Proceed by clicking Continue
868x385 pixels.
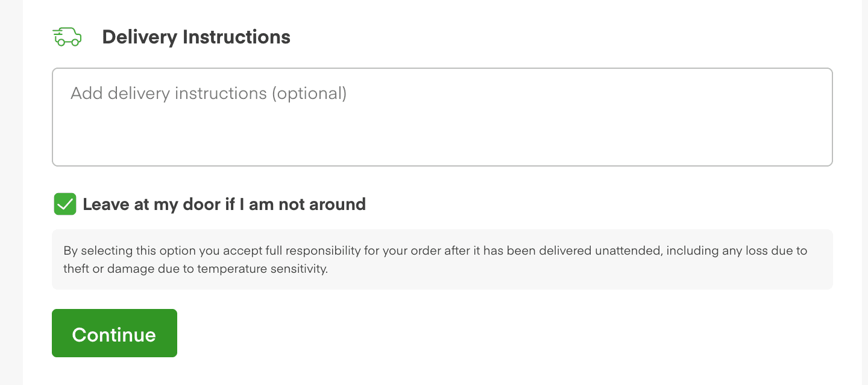tap(115, 333)
